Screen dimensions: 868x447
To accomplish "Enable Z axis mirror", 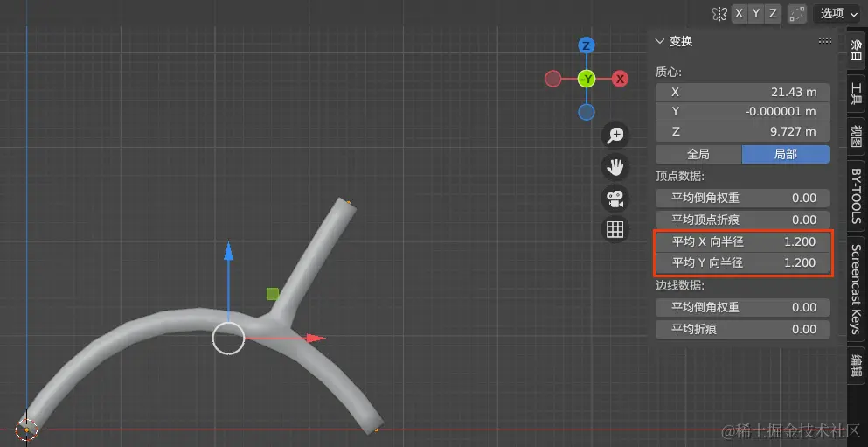I will click(x=773, y=14).
